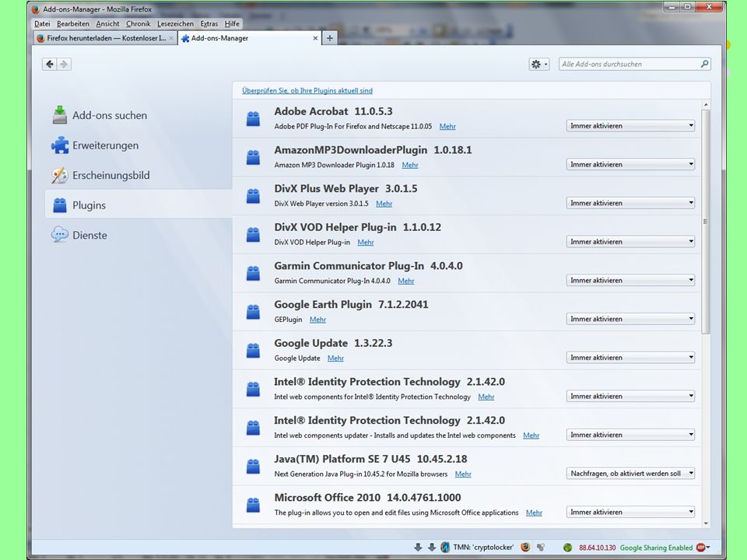The width and height of the screenshot is (747, 560).
Task: Click the grey circles icon in status bar
Action: tap(541, 547)
